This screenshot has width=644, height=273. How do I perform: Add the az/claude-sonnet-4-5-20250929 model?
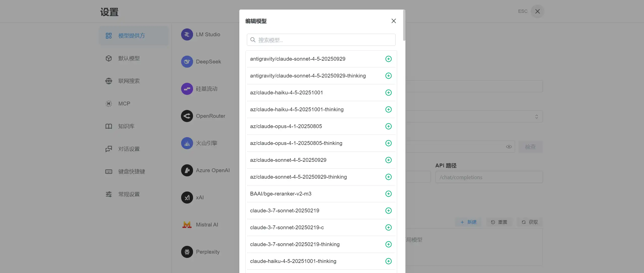click(x=388, y=160)
